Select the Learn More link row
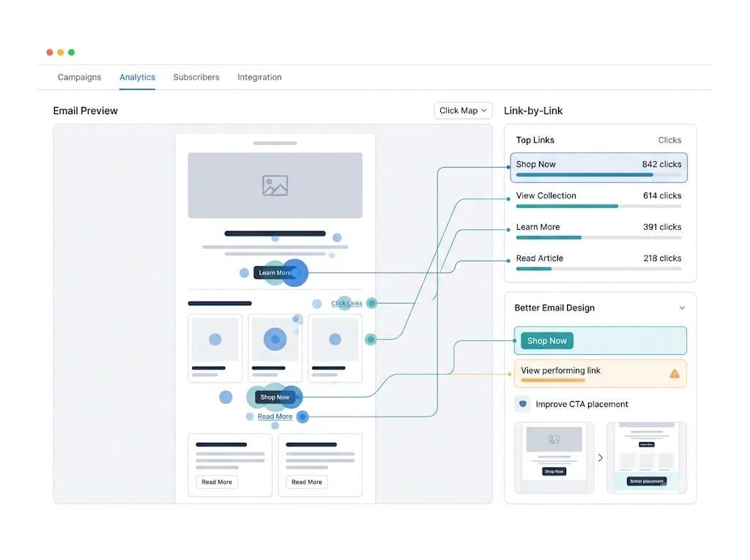 coord(598,231)
